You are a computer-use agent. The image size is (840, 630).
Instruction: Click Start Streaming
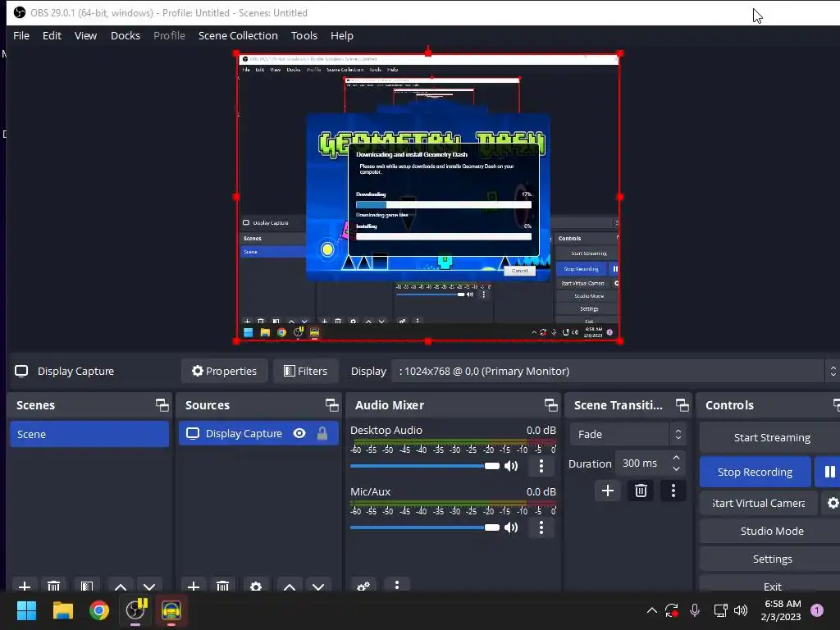click(x=771, y=438)
